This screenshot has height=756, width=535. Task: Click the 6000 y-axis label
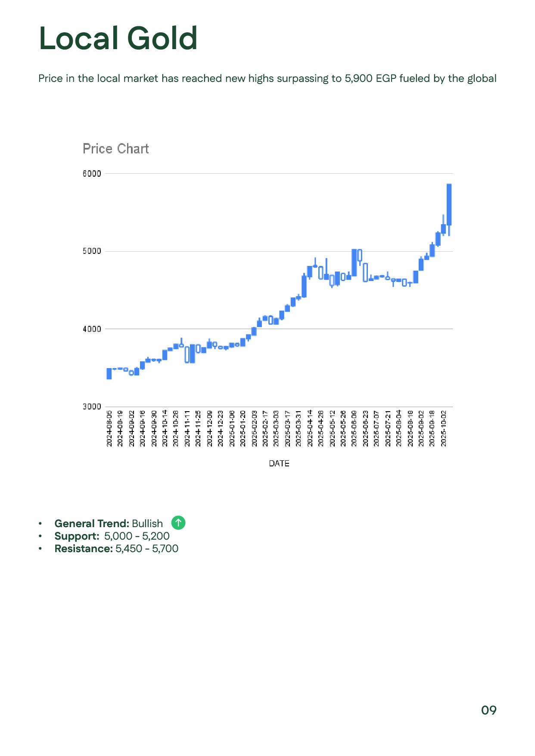click(92, 174)
